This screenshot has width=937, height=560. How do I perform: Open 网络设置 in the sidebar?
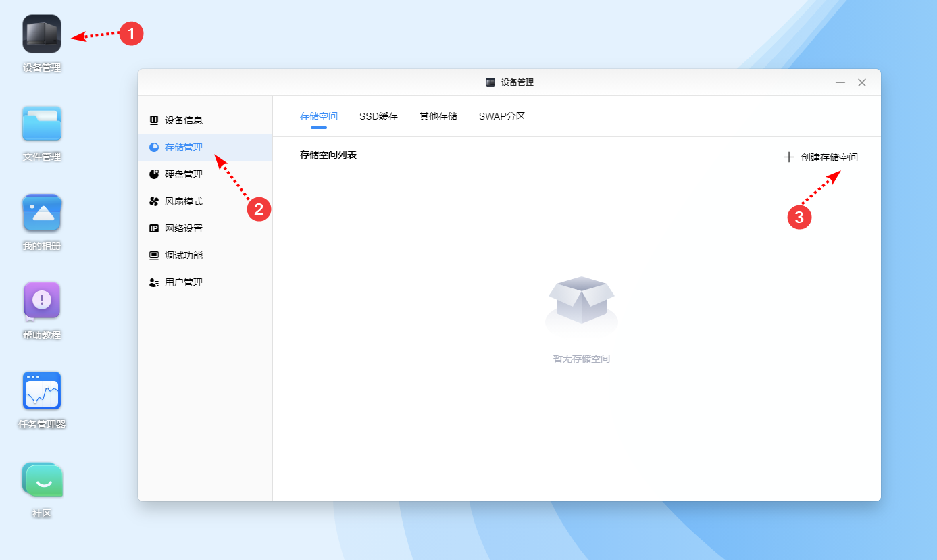(x=183, y=228)
